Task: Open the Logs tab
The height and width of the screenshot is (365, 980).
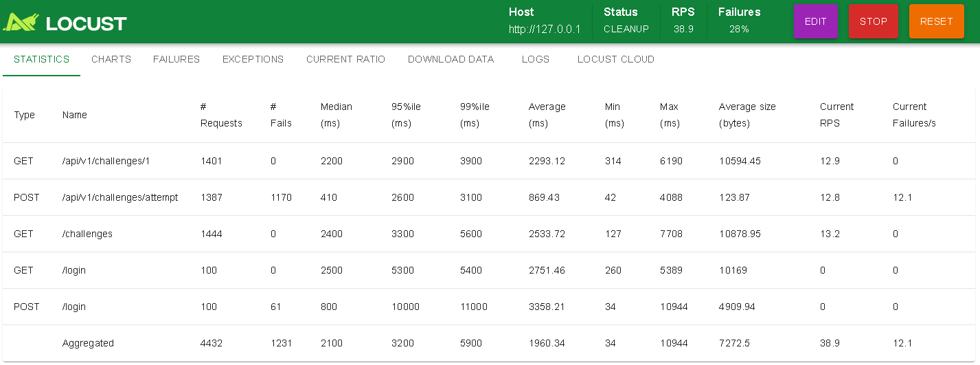Action: point(536,59)
